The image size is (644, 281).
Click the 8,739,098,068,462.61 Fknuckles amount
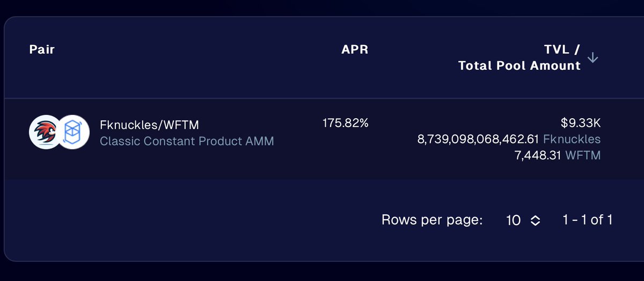coord(478,139)
